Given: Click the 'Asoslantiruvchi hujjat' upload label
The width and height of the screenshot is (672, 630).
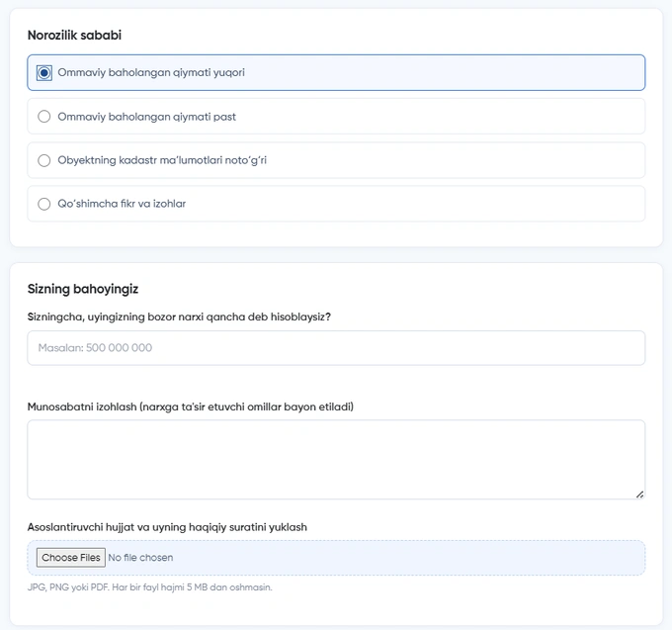Looking at the screenshot, I should (x=167, y=527).
